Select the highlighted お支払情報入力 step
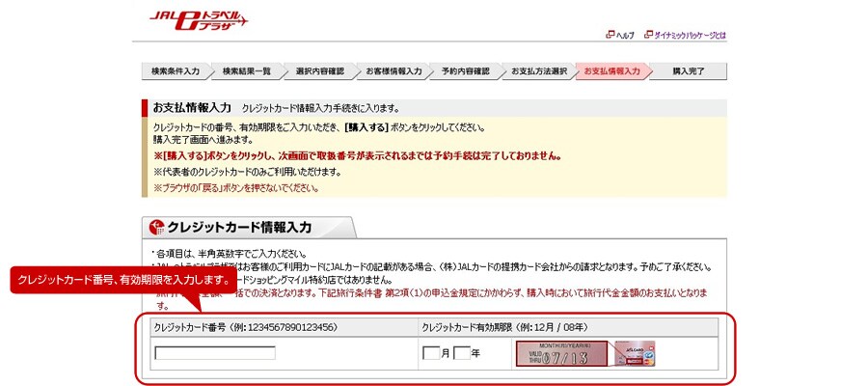Screen dimensions: 868x386 [x=611, y=71]
